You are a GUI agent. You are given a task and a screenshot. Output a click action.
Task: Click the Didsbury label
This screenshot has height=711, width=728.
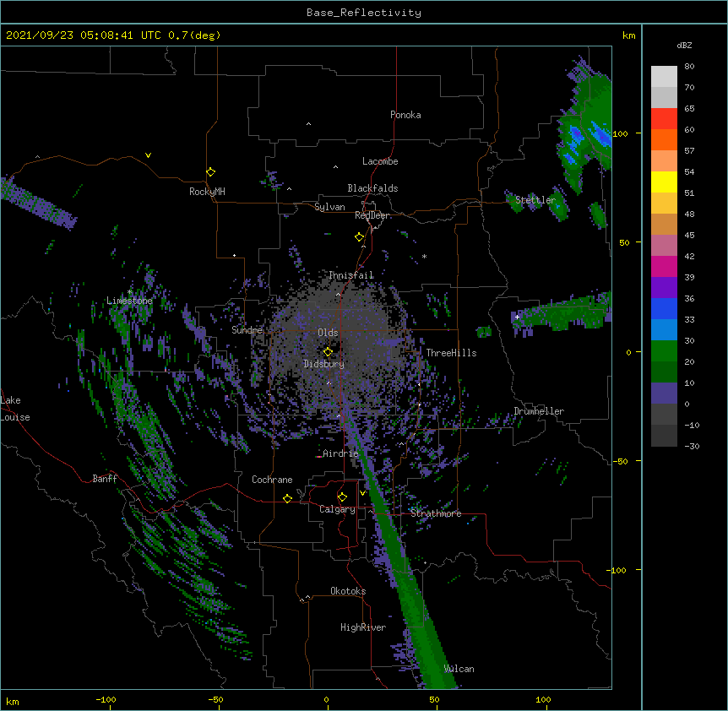(x=324, y=364)
